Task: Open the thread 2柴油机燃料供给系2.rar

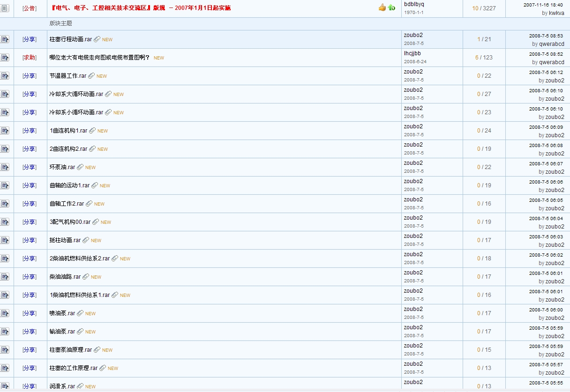Action: tap(80, 259)
